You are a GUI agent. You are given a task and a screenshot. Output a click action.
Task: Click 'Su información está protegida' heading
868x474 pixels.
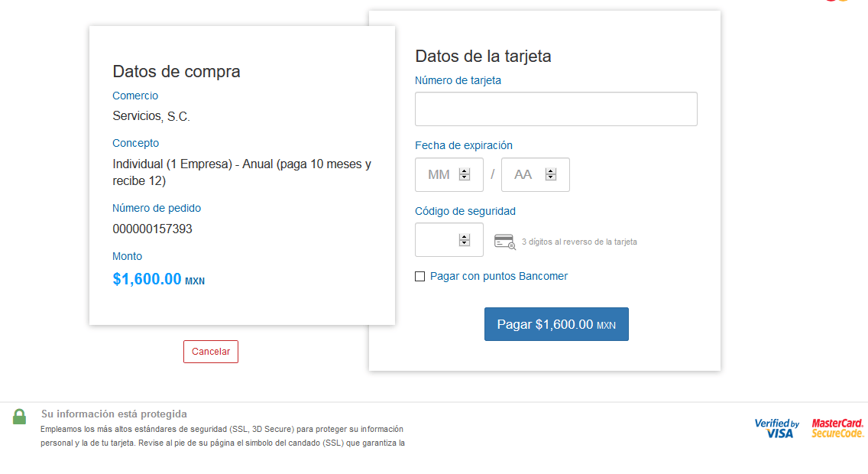pyautogui.click(x=114, y=414)
